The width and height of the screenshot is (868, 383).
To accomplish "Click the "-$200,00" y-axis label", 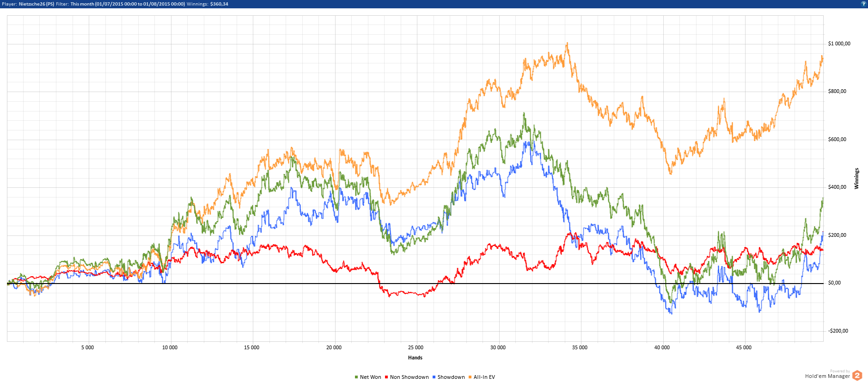I will pos(838,331).
